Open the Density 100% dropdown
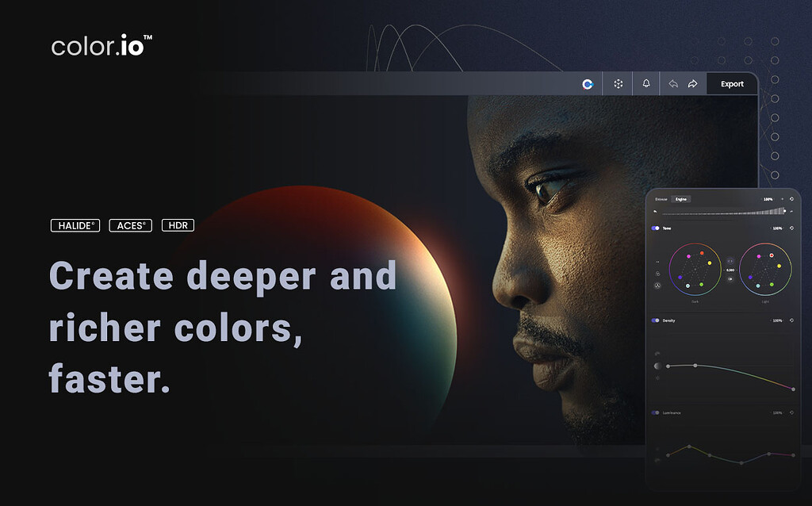The image size is (812, 506). tap(777, 320)
